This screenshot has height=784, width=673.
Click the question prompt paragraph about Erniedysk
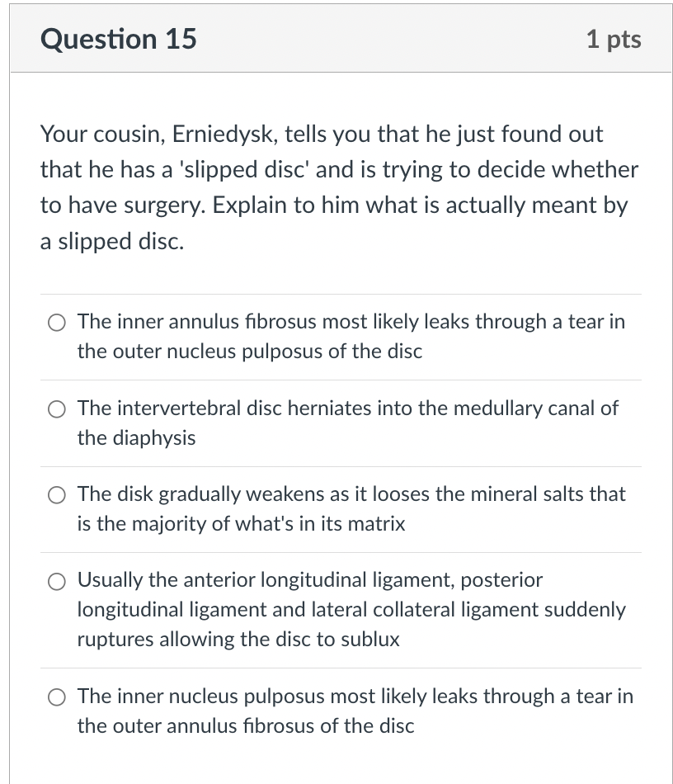point(339,187)
